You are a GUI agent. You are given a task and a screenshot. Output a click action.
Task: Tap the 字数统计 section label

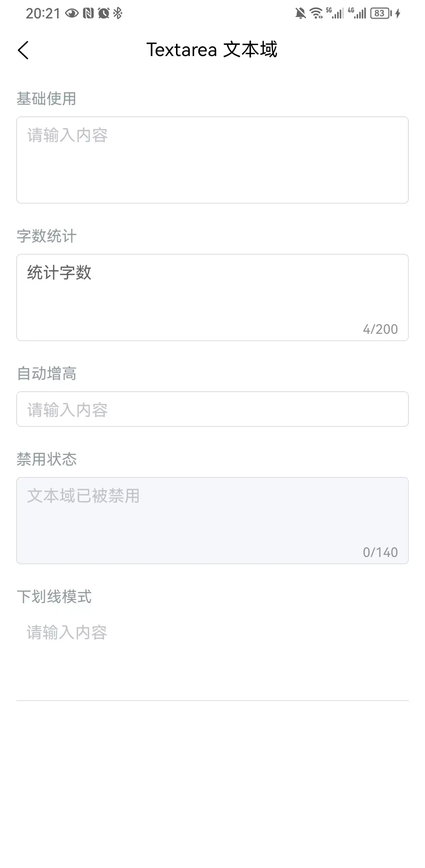[x=47, y=236]
